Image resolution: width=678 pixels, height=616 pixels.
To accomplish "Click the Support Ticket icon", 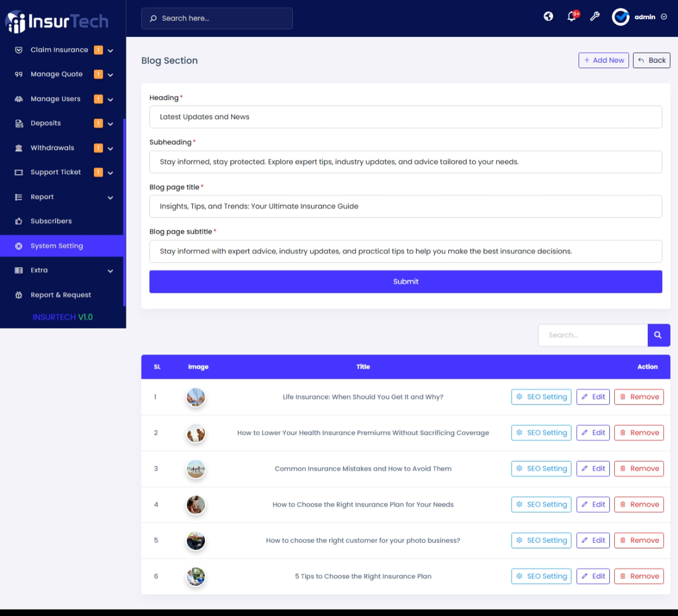I will coord(19,172).
